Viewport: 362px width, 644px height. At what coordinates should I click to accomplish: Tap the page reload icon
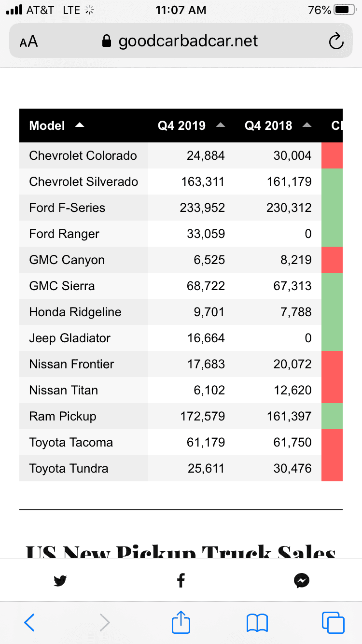coord(336,42)
